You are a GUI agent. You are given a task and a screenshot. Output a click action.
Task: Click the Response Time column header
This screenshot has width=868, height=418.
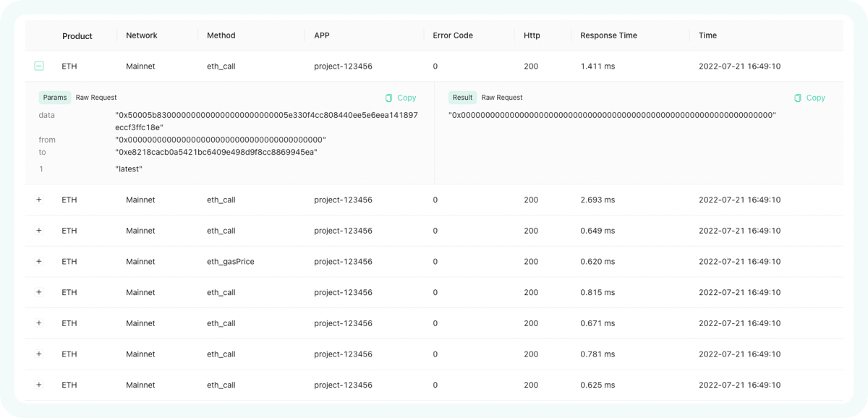click(x=608, y=35)
